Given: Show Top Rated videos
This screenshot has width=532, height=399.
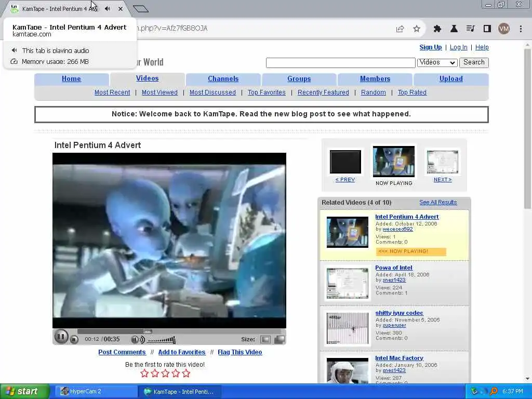Looking at the screenshot, I should coord(412,92).
